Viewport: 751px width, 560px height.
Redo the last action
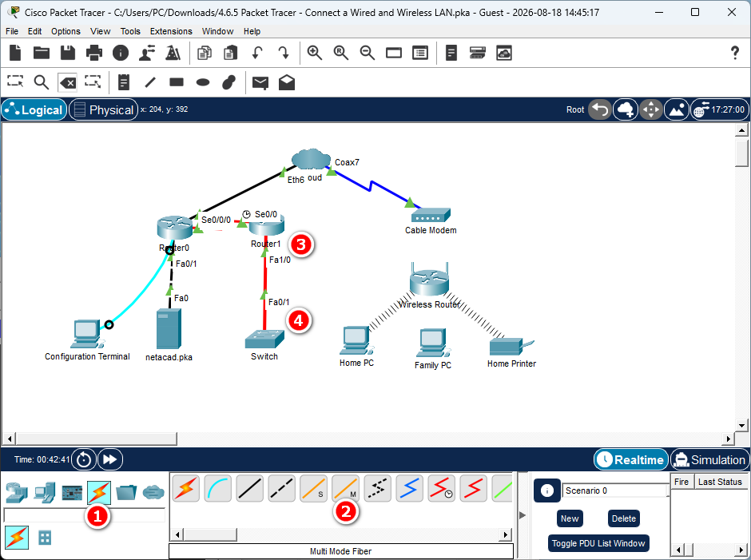(284, 53)
